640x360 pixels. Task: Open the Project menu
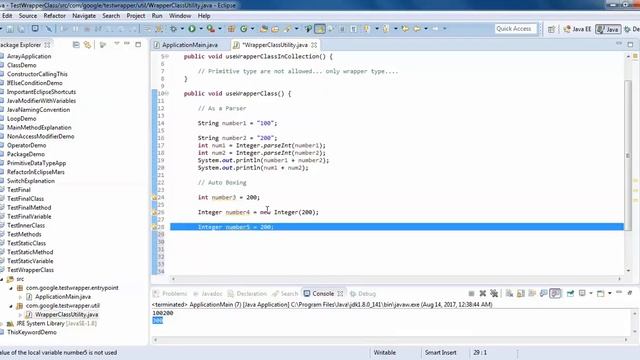136,16
